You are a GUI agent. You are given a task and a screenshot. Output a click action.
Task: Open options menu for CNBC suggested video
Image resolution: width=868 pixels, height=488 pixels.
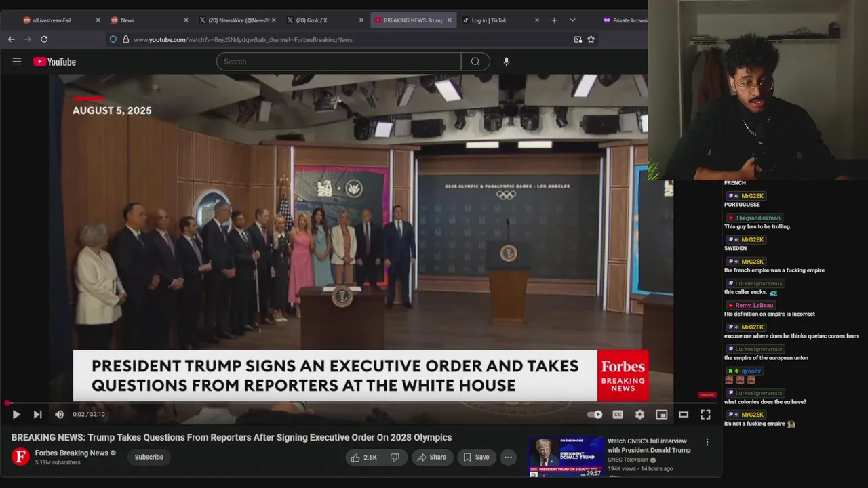(x=707, y=442)
